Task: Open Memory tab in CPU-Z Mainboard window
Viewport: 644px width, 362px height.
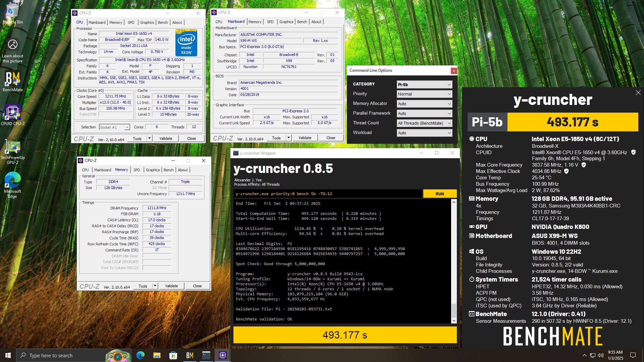Action: click(x=255, y=22)
